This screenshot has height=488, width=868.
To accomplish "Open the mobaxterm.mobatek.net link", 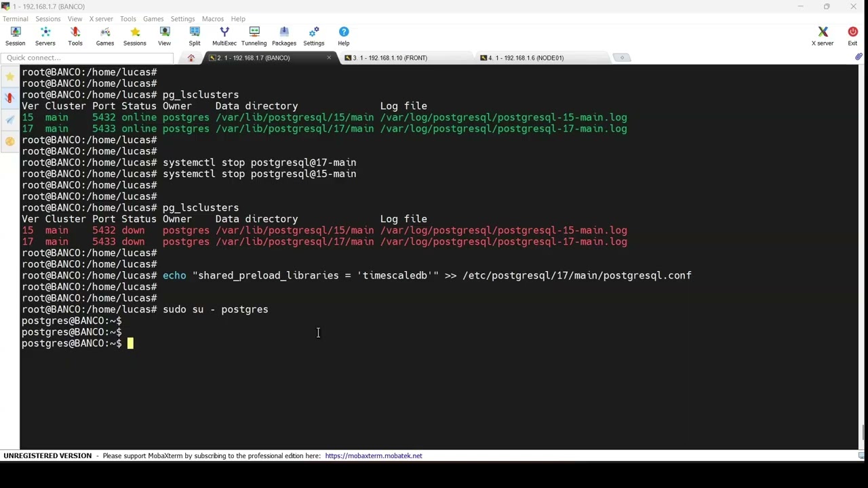I will [x=374, y=455].
